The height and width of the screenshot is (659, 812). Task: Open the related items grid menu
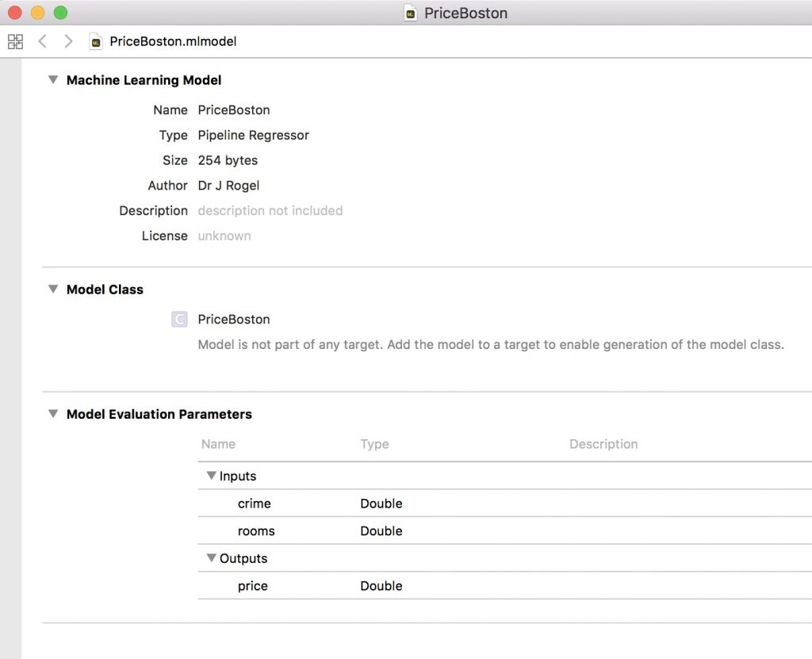[15, 41]
